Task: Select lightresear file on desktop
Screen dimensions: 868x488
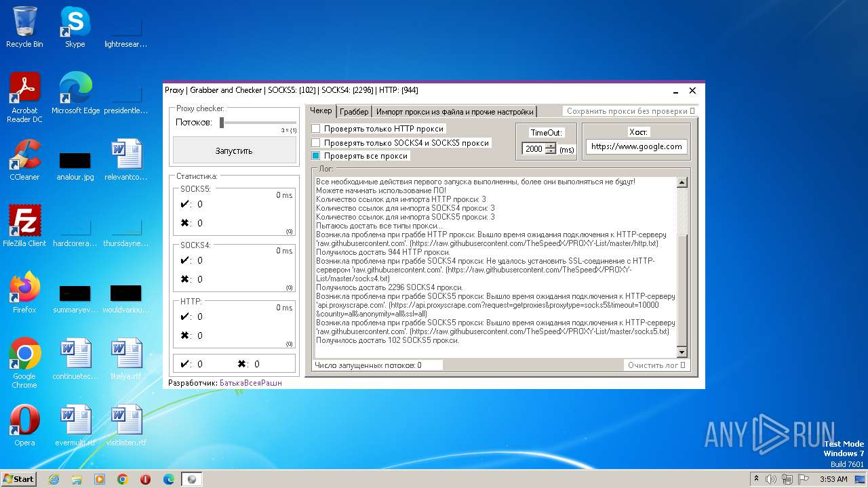Action: [126, 34]
